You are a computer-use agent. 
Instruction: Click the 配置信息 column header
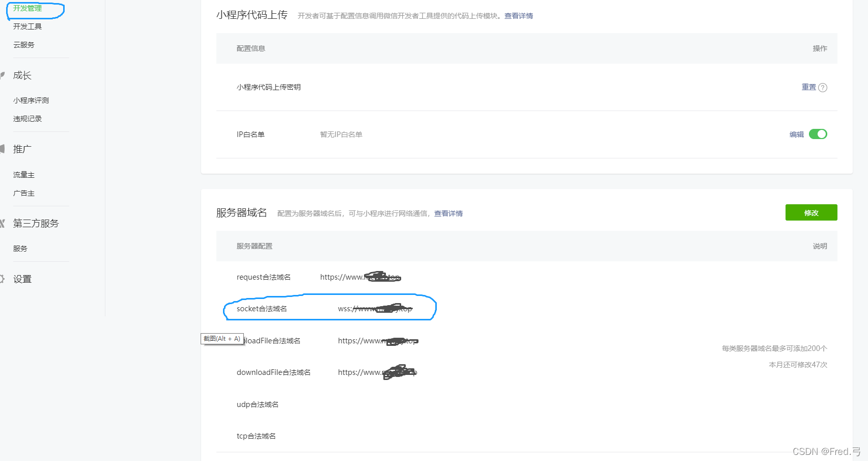point(251,48)
